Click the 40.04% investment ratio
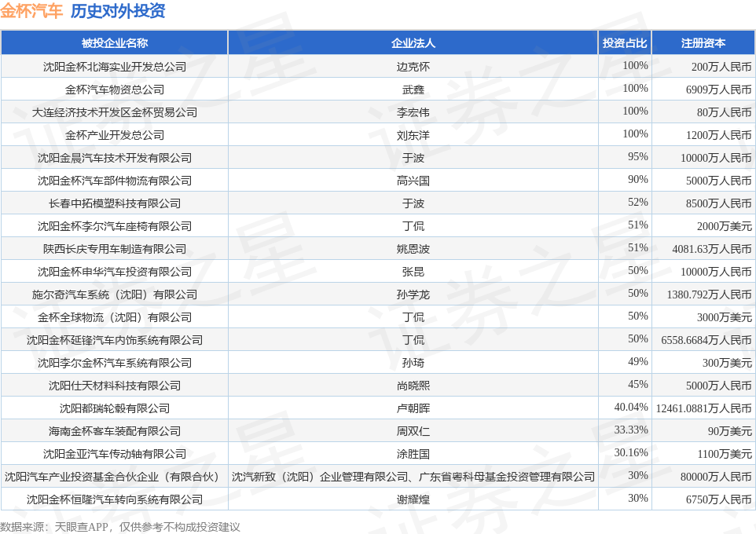The image size is (756, 534). click(631, 408)
